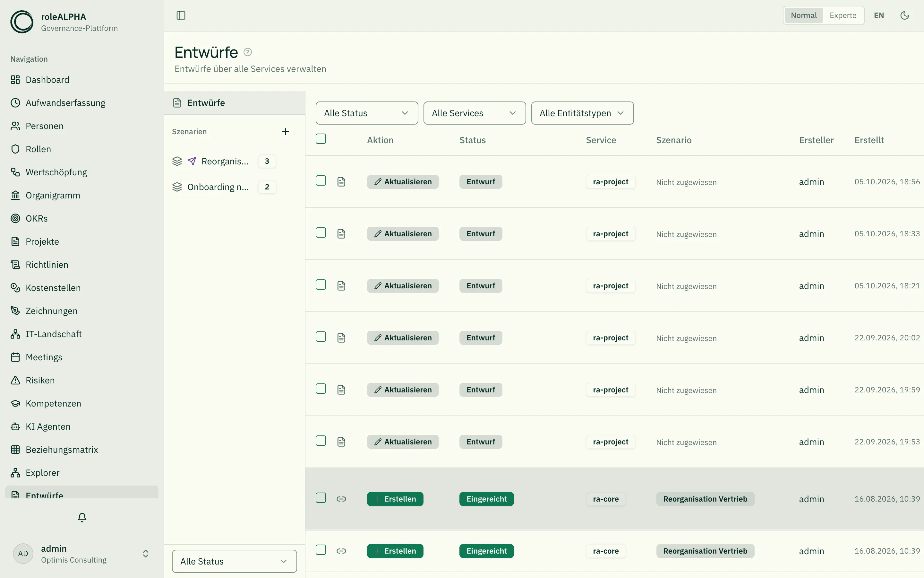Open OKRs target icon
Screen dimensions: 924x578
15,218
